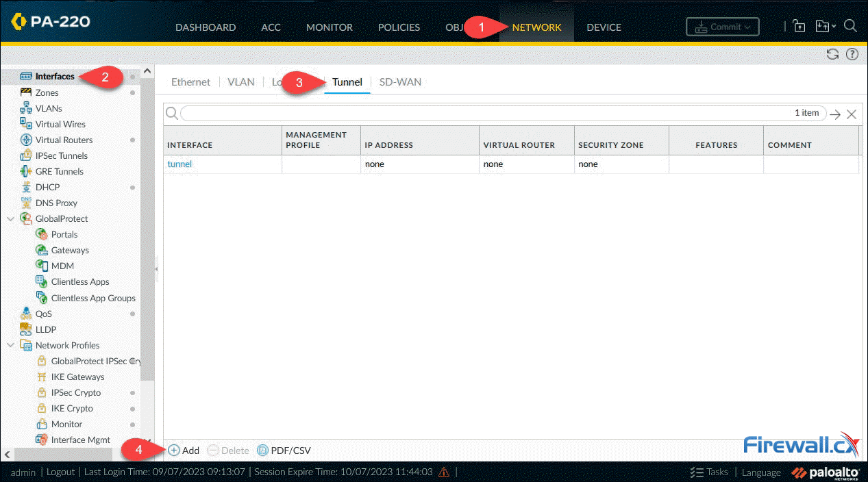
Task: Switch to the VLAN interfaces tab
Action: (x=241, y=81)
